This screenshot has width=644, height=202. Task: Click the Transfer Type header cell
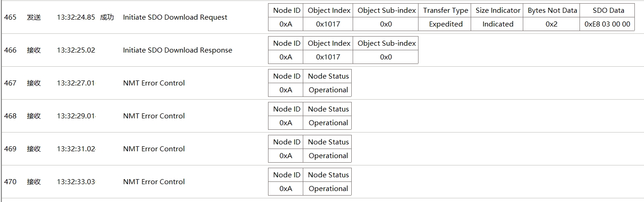(x=445, y=11)
